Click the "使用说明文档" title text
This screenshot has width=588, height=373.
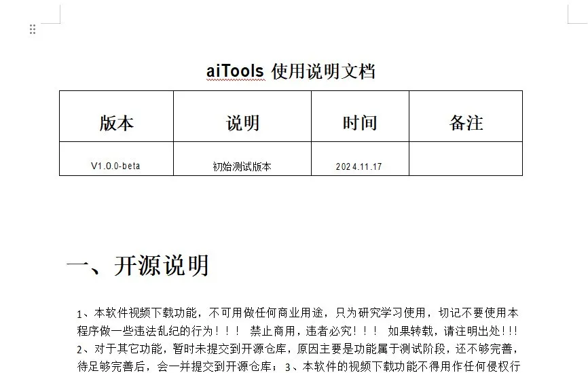coord(323,71)
